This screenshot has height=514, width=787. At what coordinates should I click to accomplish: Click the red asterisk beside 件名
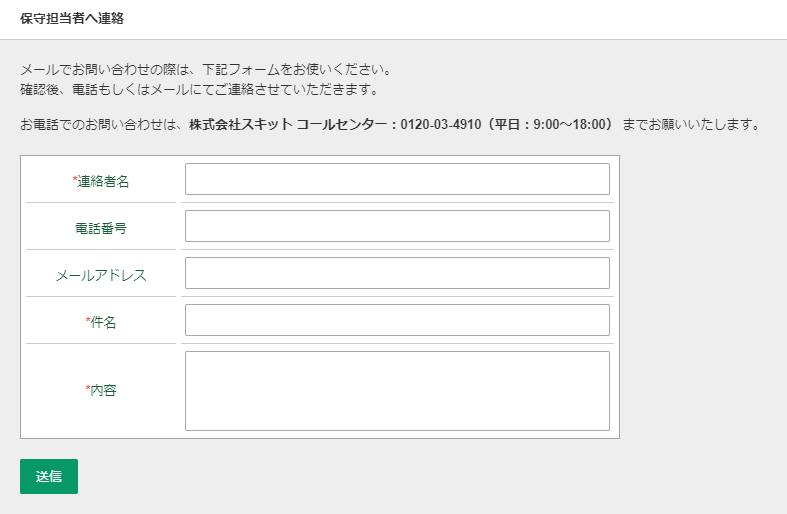pos(88,321)
